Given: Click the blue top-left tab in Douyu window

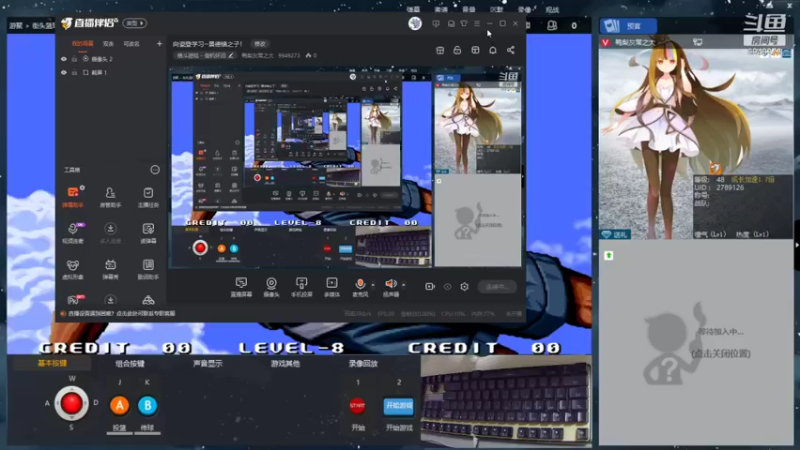Looking at the screenshot, I should [628, 26].
